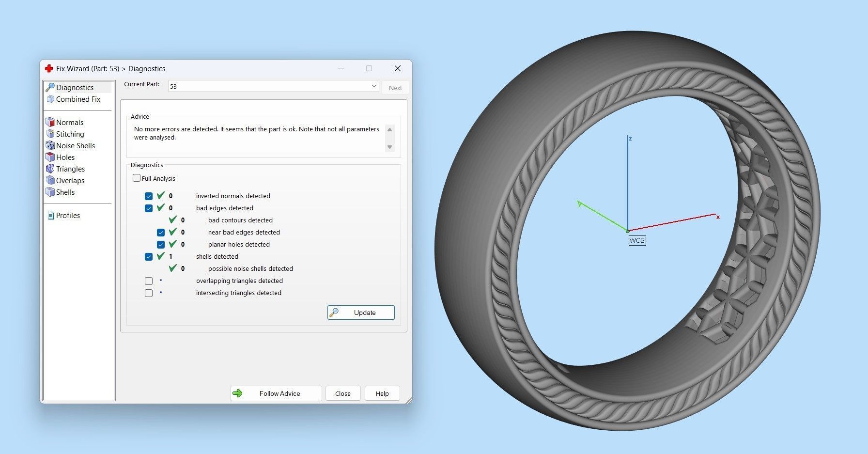Click the Update button
This screenshot has height=454, width=868.
click(x=361, y=313)
